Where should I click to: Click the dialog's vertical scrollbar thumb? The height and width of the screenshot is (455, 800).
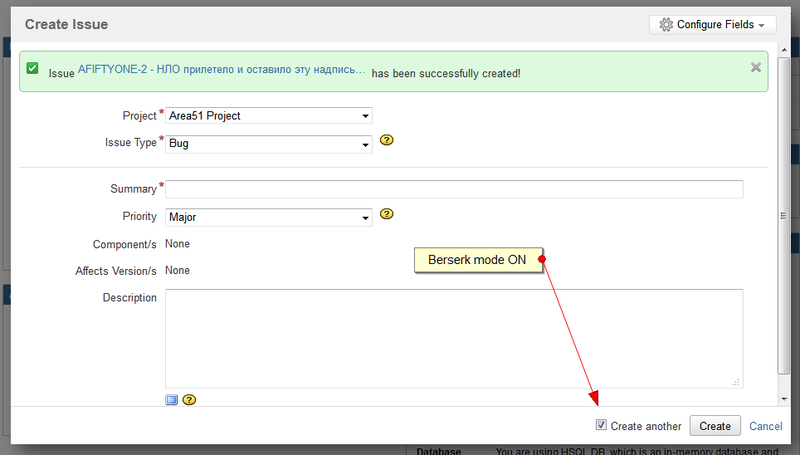(x=784, y=216)
